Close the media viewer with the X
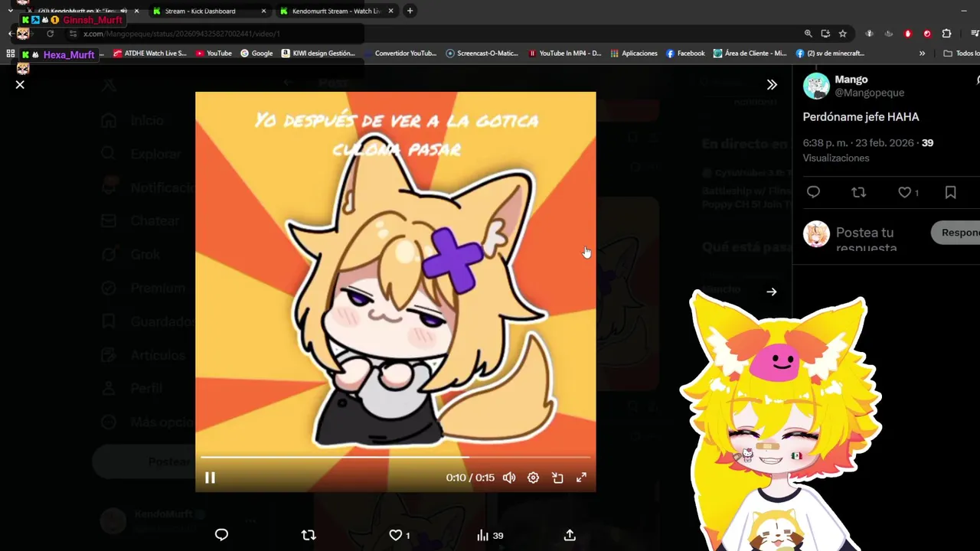This screenshot has height=551, width=980. pos(20,84)
